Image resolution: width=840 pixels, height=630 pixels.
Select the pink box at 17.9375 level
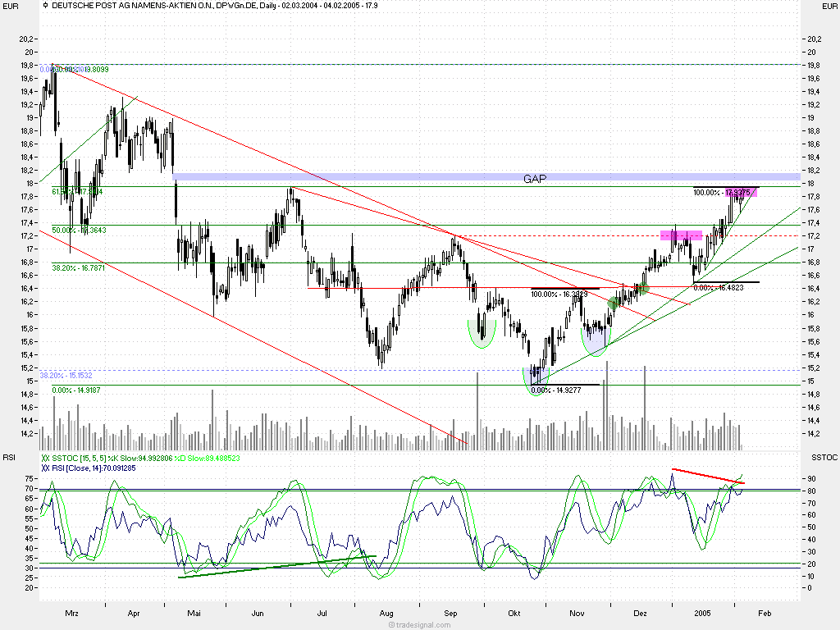742,193
